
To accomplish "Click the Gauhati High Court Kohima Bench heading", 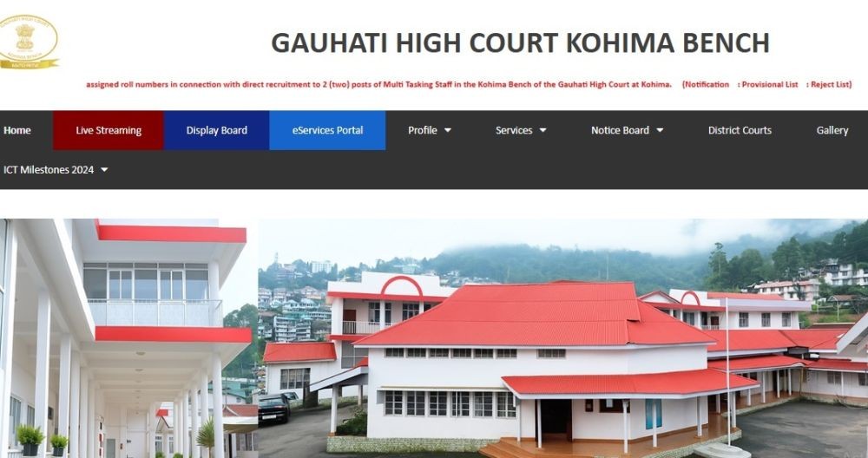I will (x=520, y=43).
